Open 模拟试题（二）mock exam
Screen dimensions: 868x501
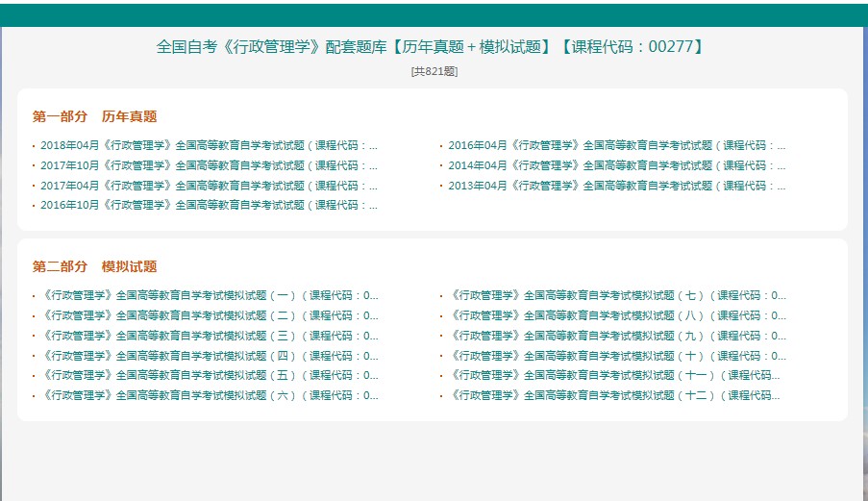[211, 315]
